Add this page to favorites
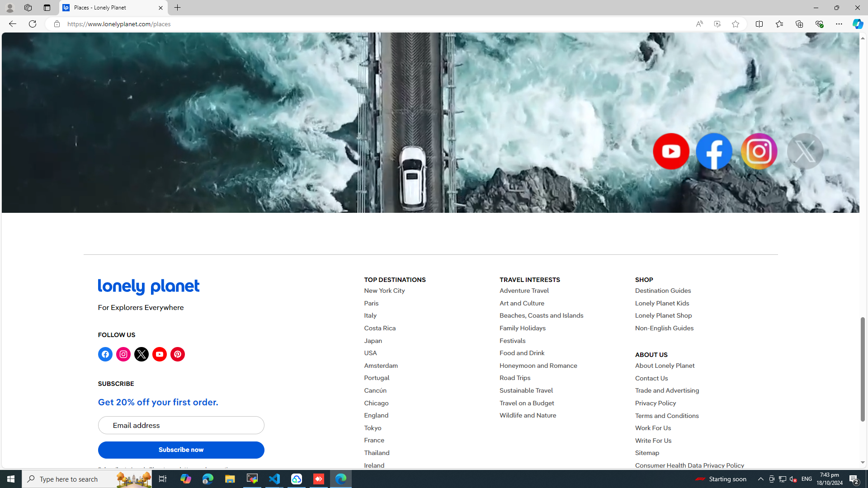 tap(736, 24)
